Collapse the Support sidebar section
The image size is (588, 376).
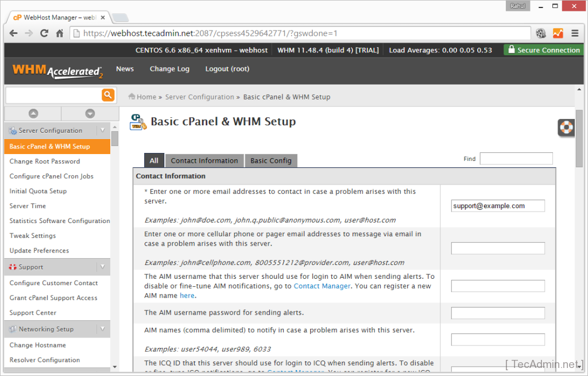102,267
